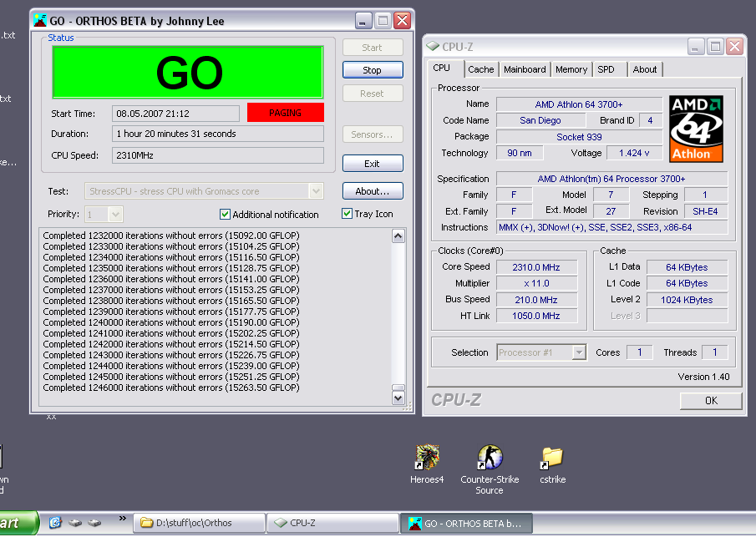Click the Code Name value San Diego
Screen dimensions: 756x537
pyautogui.click(x=540, y=120)
